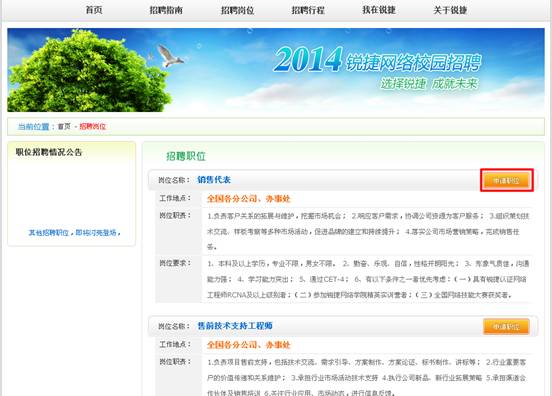Open the 销售代表 job title link
Viewport: 552px width, 396px height.
pos(214,180)
